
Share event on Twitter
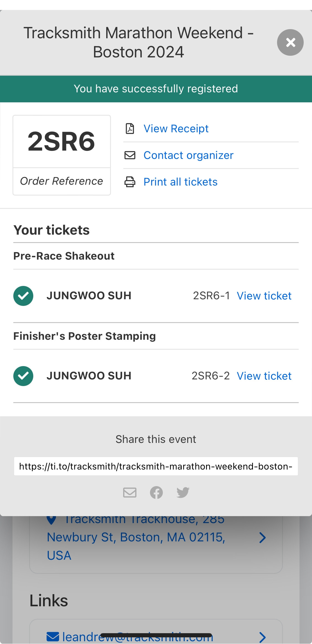[x=183, y=493]
